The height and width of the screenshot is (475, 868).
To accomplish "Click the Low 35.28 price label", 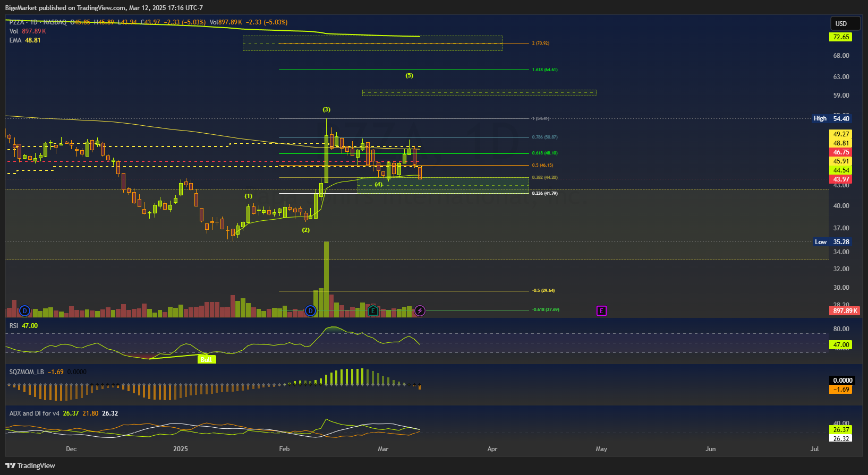I will click(832, 241).
